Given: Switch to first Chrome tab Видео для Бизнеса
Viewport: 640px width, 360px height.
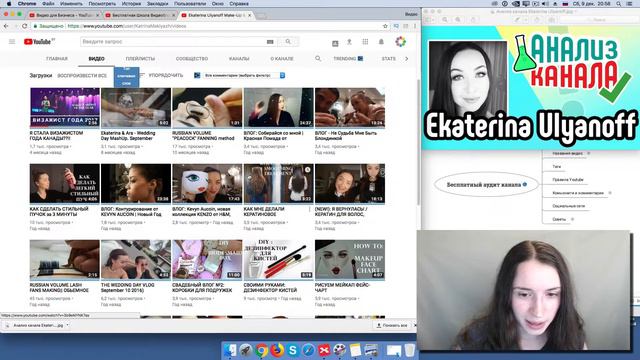Looking at the screenshot, I should (64, 15).
